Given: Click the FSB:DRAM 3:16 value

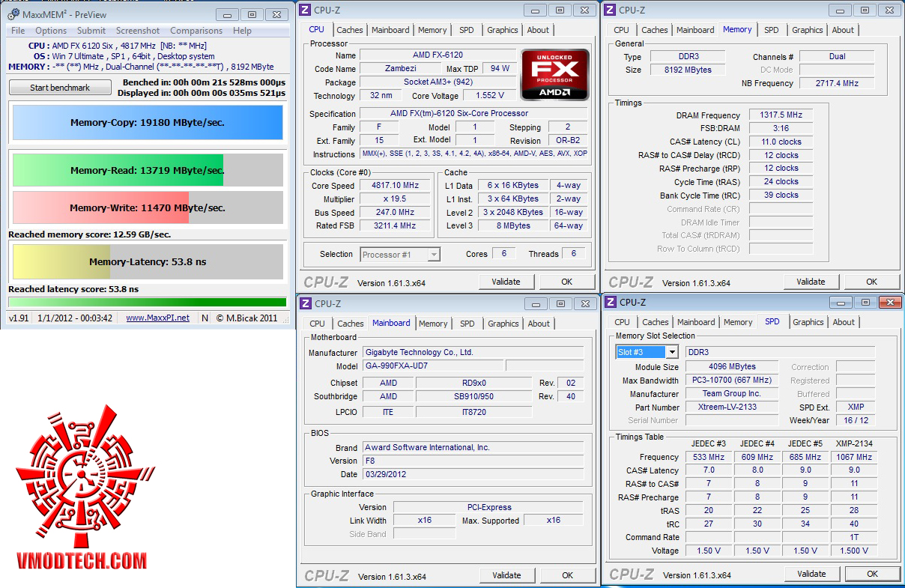Looking at the screenshot, I should 781,129.
